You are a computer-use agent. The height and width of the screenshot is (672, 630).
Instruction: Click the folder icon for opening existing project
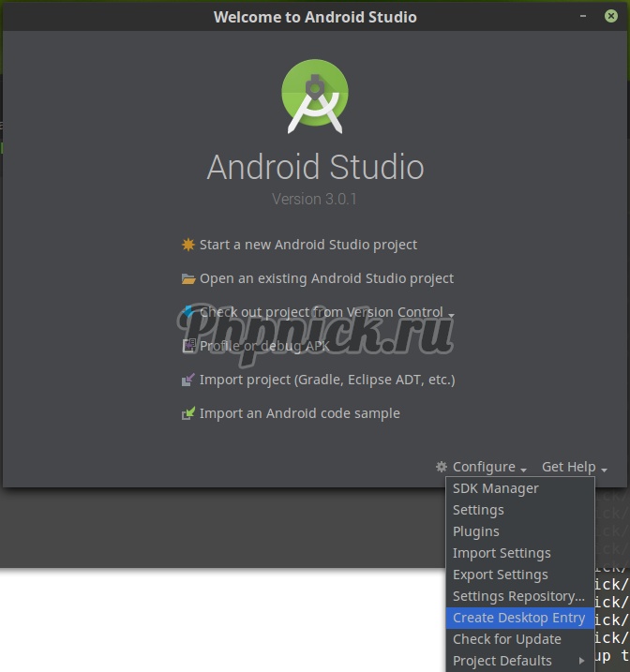[x=187, y=278]
